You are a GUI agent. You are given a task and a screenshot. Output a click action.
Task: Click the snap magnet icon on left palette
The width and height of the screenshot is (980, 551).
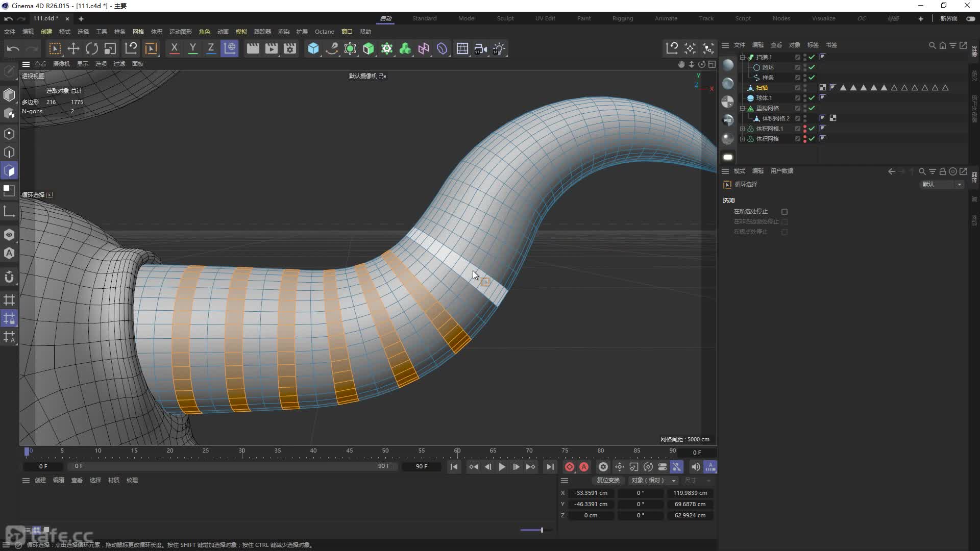coord(9,277)
